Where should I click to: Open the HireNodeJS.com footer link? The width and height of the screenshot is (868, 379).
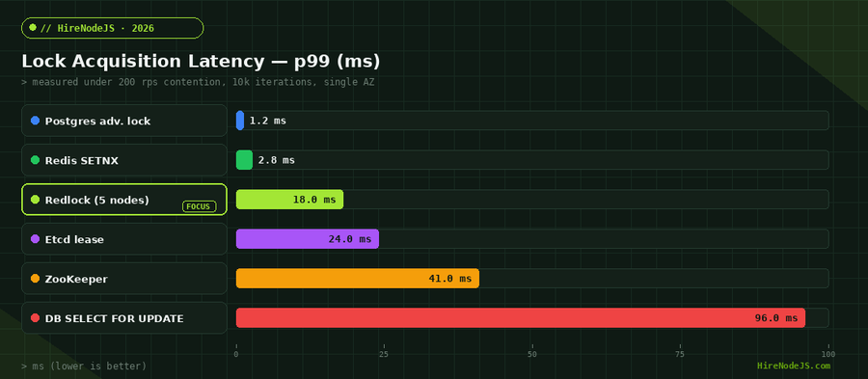(794, 365)
